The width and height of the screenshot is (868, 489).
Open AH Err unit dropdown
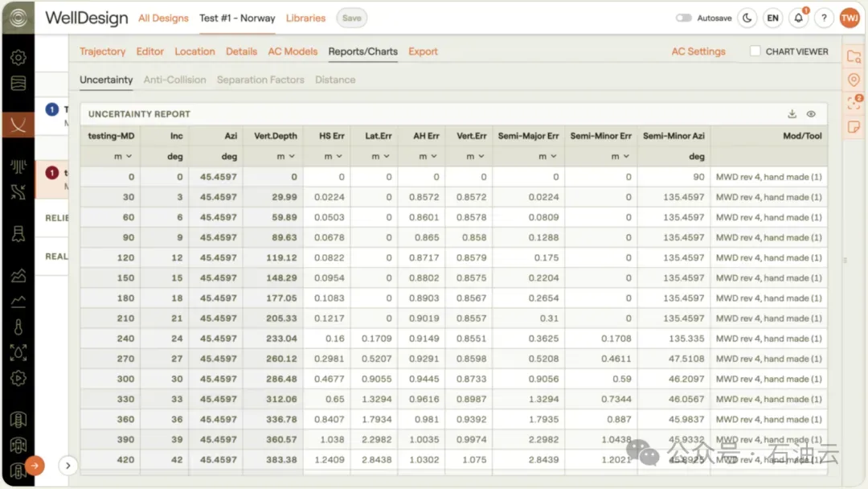coord(428,156)
